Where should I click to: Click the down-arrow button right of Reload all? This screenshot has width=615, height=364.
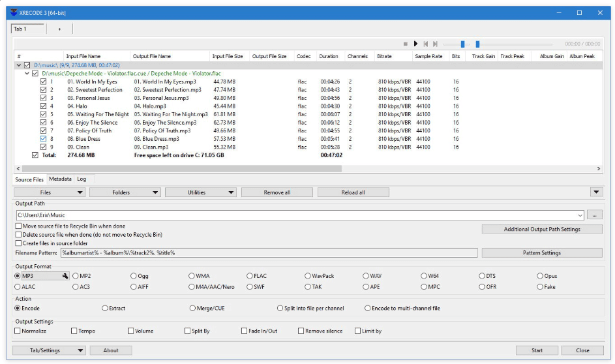pos(596,192)
